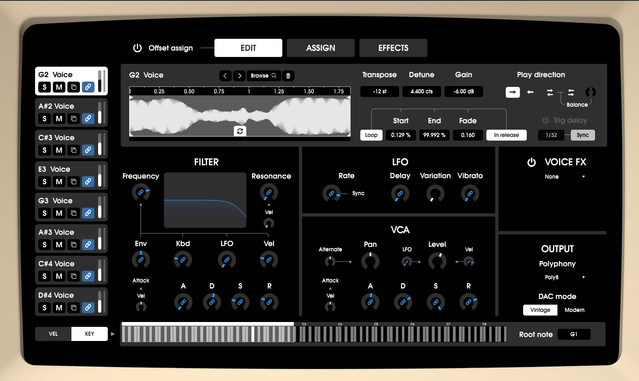Select the KEY mode tab
Screen dimensions: 639x381
coord(90,334)
